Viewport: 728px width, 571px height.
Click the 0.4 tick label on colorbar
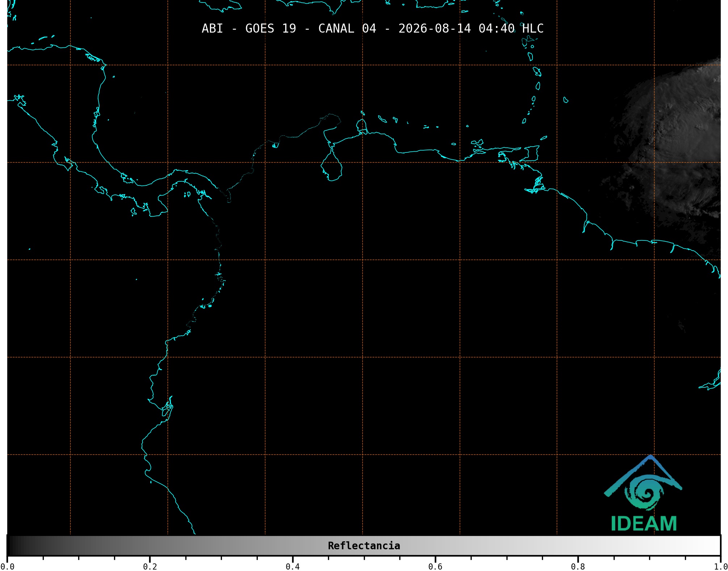pos(293,567)
